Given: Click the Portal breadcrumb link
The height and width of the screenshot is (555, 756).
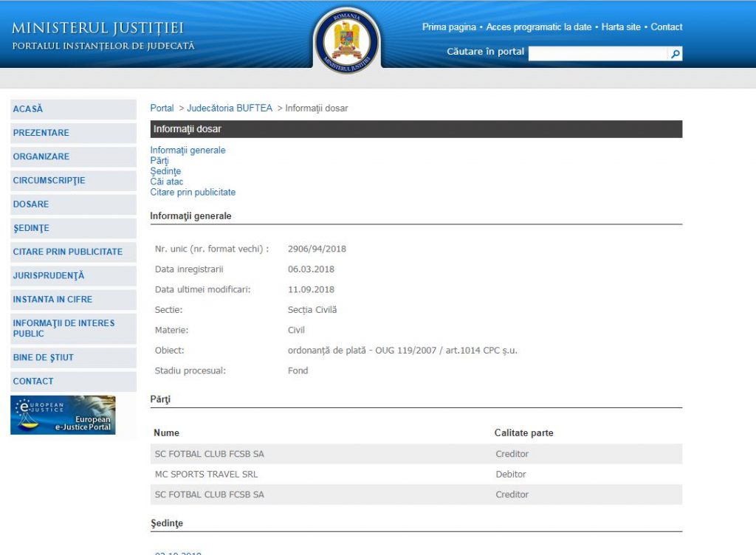Looking at the screenshot, I should [162, 108].
